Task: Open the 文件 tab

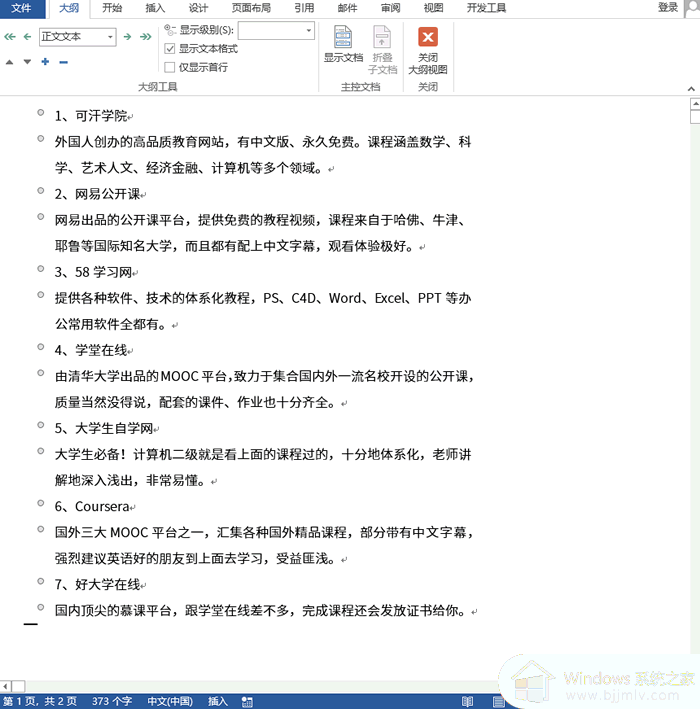Action: click(x=22, y=8)
